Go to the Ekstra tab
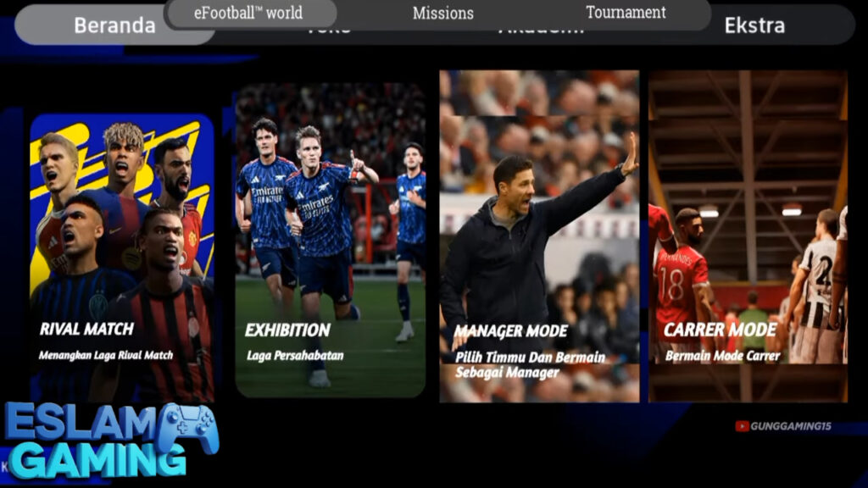The height and width of the screenshot is (488, 868). tap(754, 25)
